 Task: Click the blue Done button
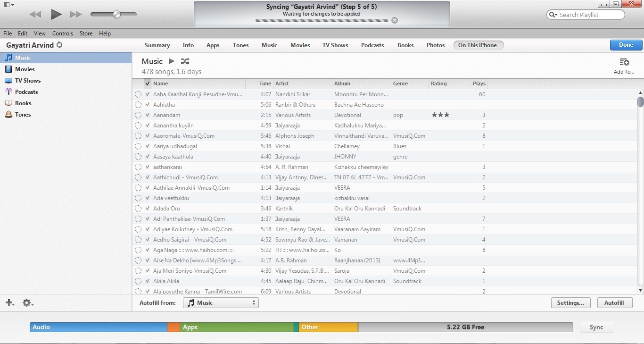[x=626, y=45]
